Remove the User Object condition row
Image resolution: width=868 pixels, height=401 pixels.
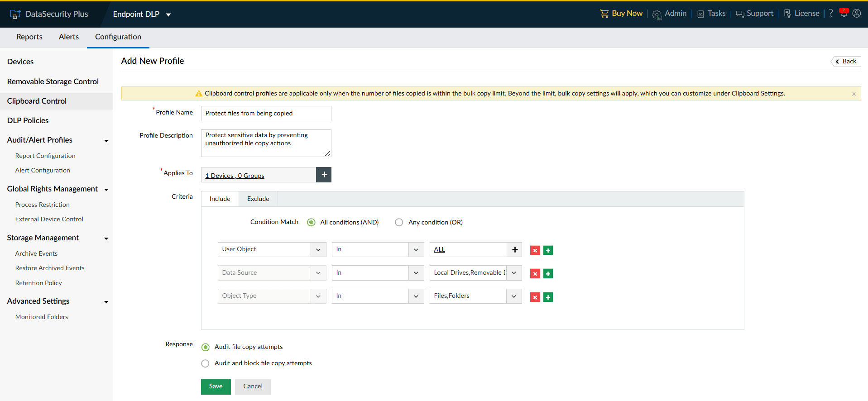[535, 250]
